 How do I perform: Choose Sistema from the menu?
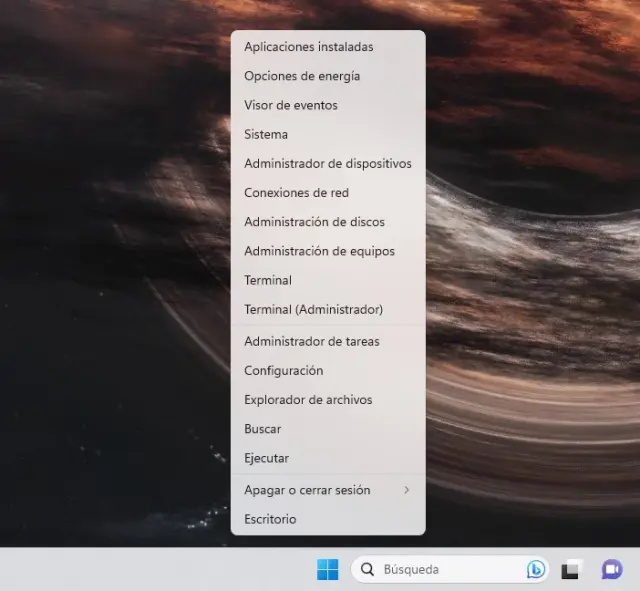pyautogui.click(x=266, y=134)
